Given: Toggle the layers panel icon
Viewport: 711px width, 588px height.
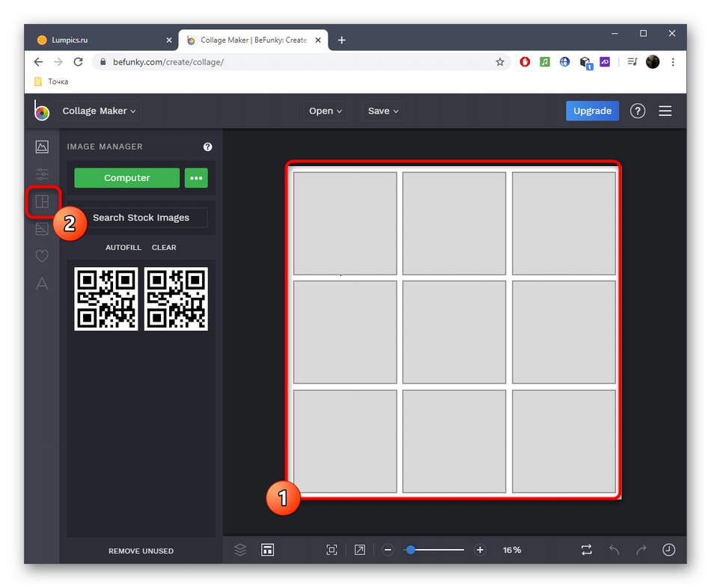Looking at the screenshot, I should pyautogui.click(x=240, y=550).
